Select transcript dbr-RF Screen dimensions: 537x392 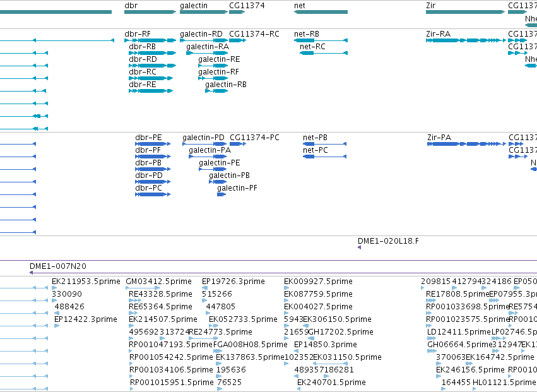pyautogui.click(x=150, y=40)
